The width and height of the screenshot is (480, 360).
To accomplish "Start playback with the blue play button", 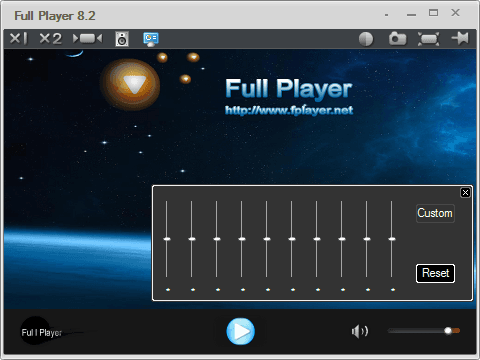I will tap(241, 331).
